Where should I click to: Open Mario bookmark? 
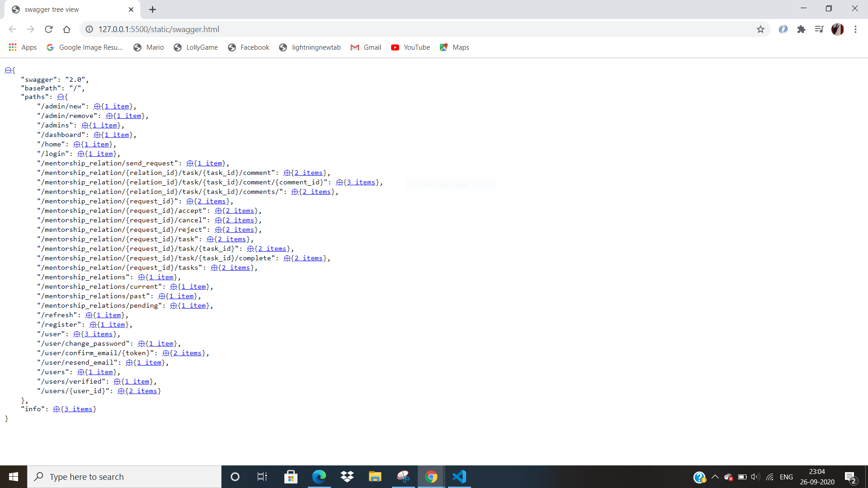tap(149, 47)
